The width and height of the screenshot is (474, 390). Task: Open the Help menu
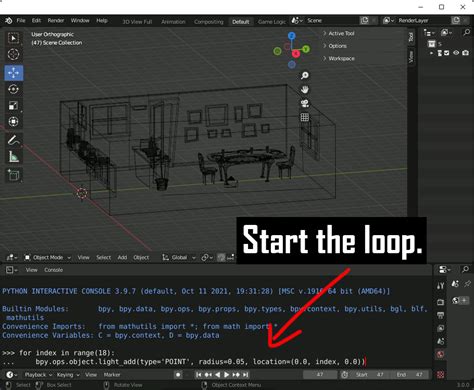102,20
